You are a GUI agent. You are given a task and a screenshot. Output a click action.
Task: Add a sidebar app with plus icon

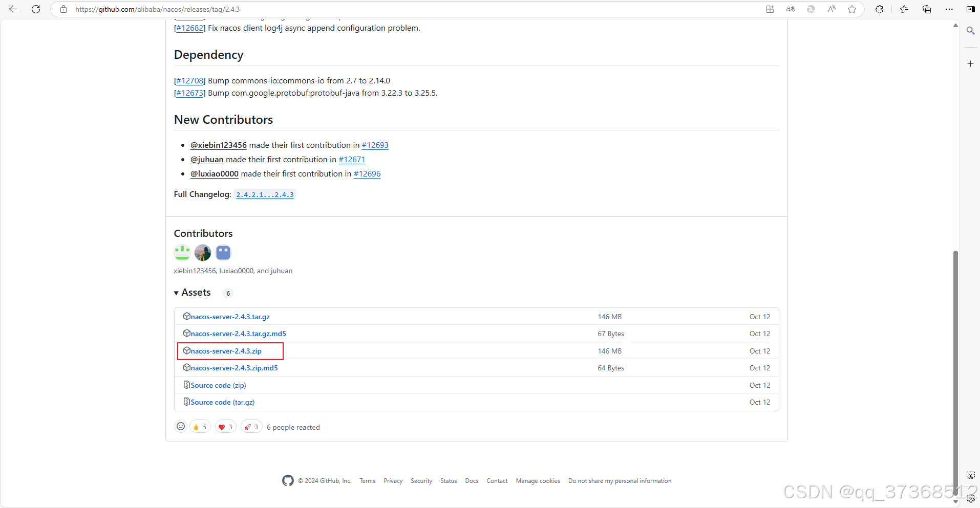[970, 64]
